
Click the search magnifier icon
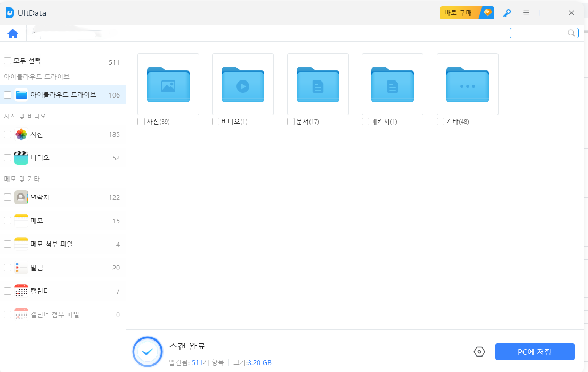tap(571, 33)
